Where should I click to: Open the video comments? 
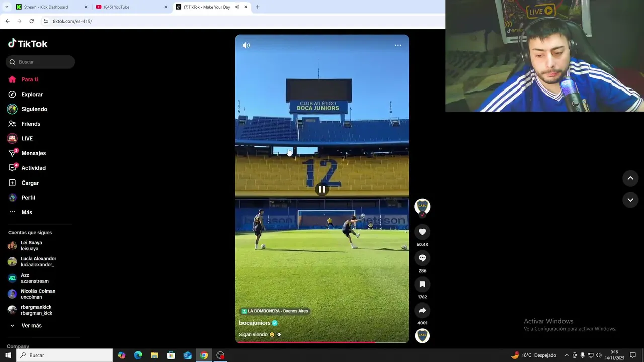(x=422, y=258)
